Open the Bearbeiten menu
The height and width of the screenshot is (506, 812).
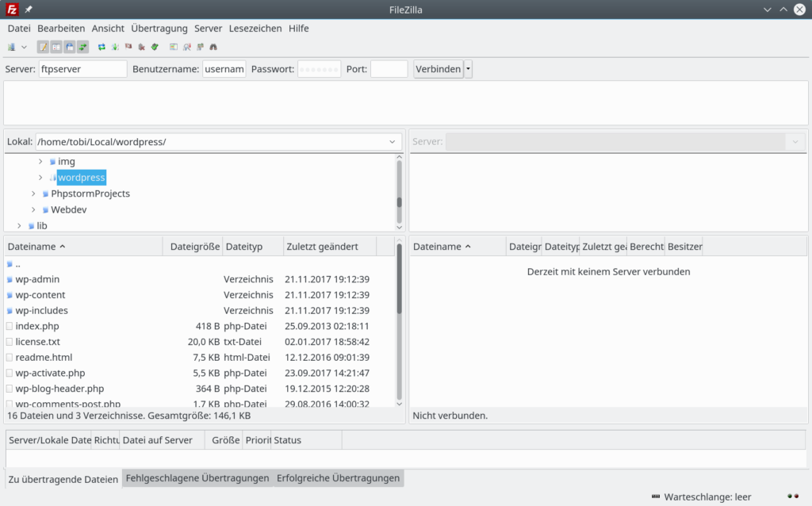(61, 29)
